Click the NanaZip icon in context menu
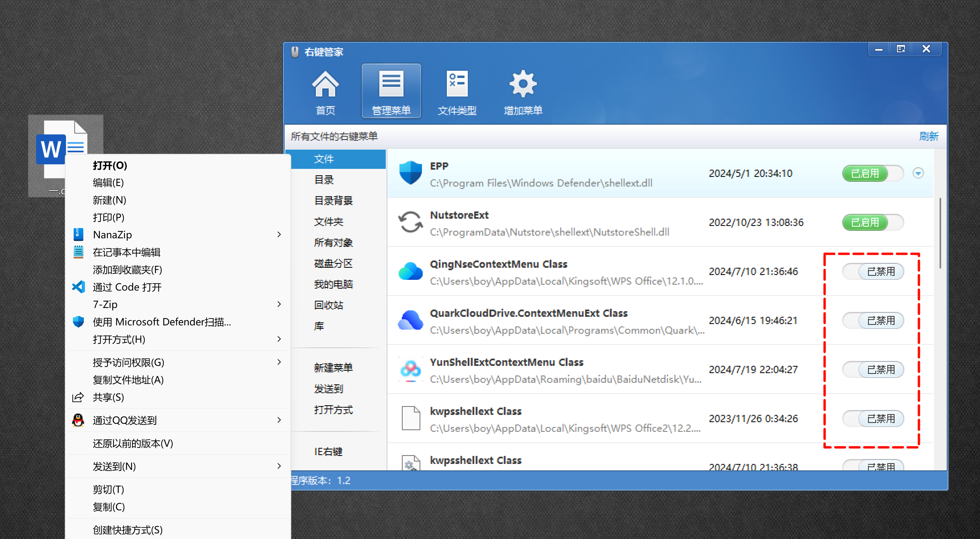980x539 pixels. pyautogui.click(x=78, y=235)
